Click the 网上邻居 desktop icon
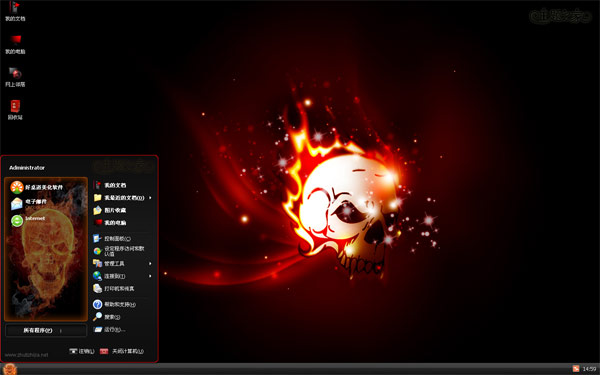The width and height of the screenshot is (600, 375). tap(15, 77)
